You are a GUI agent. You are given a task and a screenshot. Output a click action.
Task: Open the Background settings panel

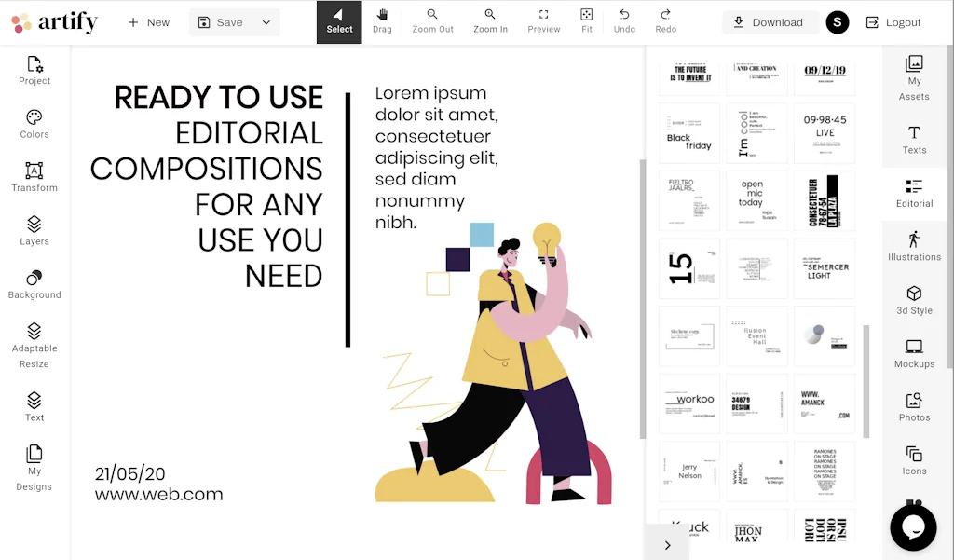34,284
